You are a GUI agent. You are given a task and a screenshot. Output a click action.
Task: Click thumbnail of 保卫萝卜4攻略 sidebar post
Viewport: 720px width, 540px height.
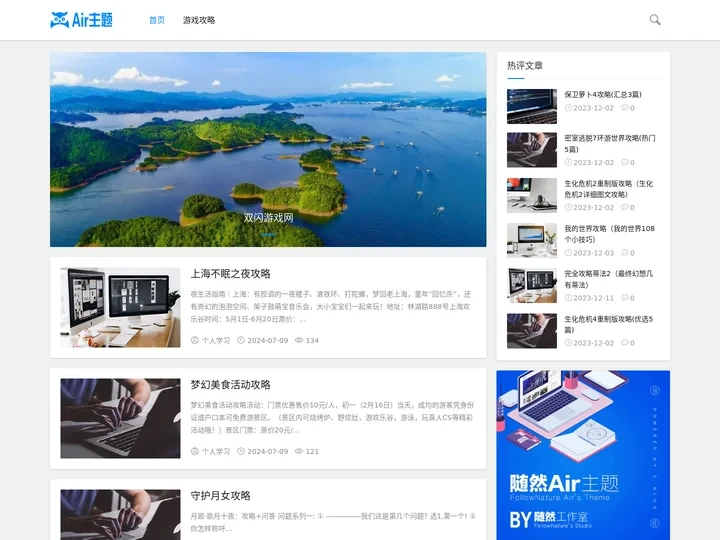[532, 106]
